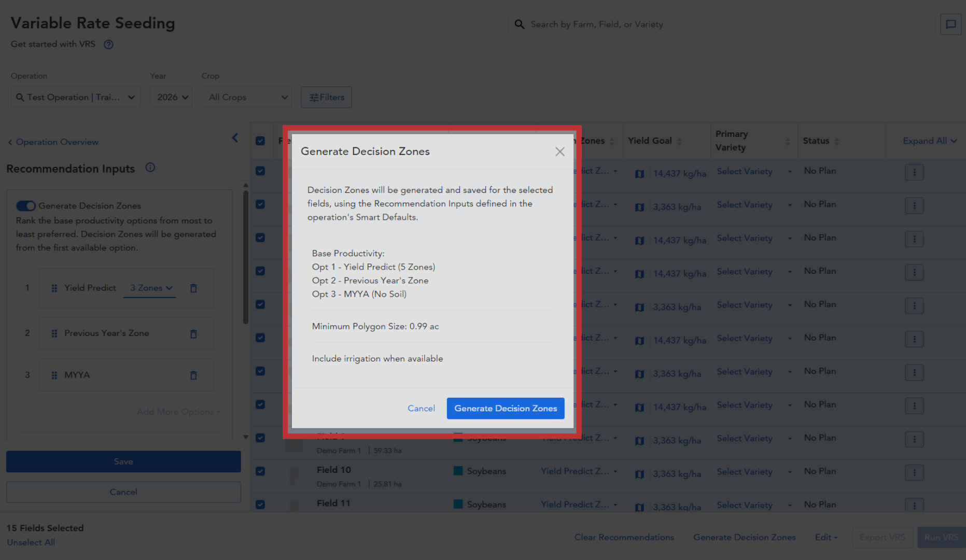966x560 pixels.
Task: Click the Export VRS button
Action: [882, 537]
